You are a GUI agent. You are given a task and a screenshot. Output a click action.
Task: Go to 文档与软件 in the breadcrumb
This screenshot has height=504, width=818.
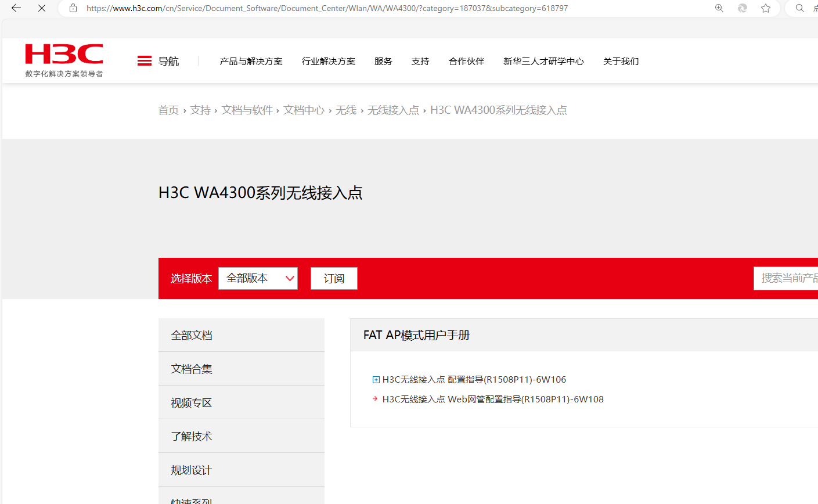pos(247,110)
